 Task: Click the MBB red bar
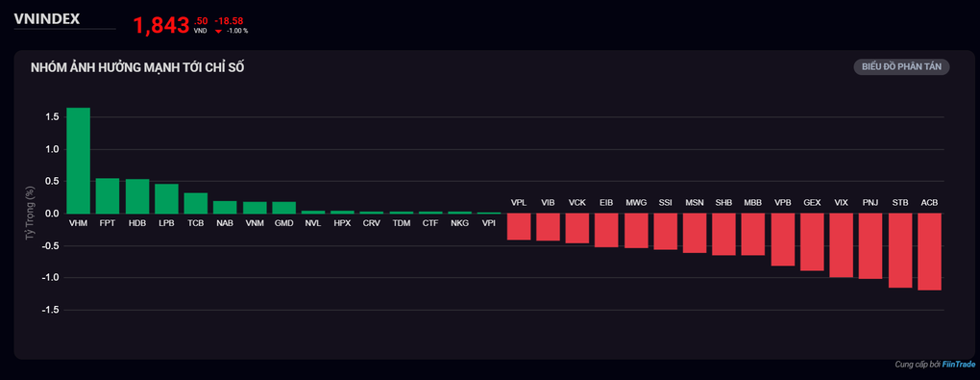coord(754,234)
